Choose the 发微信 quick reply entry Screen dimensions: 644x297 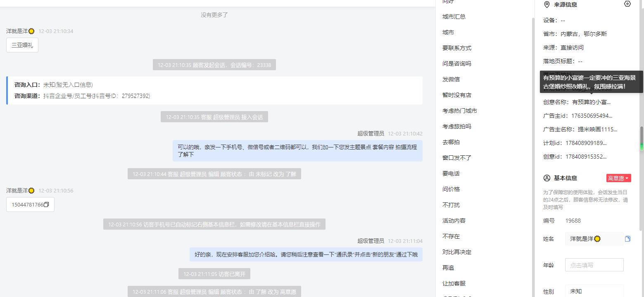pyautogui.click(x=451, y=79)
